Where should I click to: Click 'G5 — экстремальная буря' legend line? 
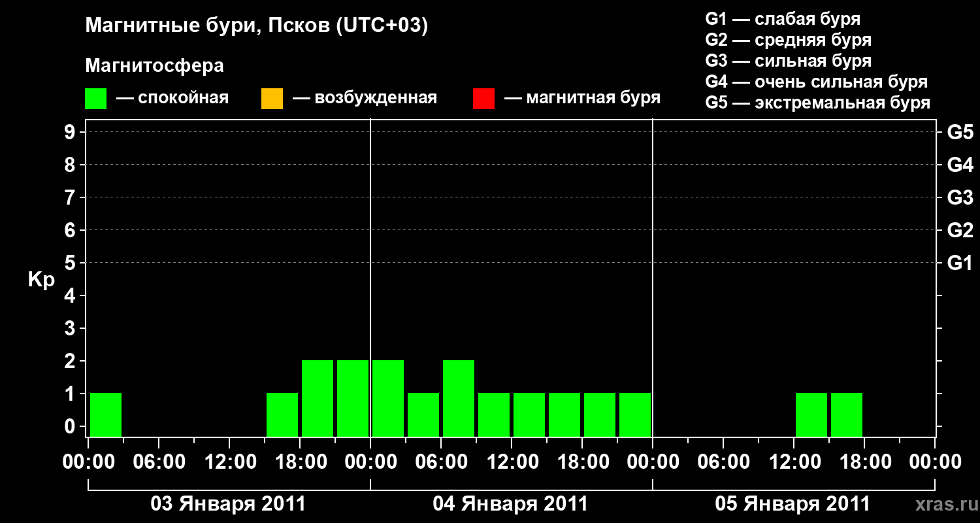[x=818, y=103]
